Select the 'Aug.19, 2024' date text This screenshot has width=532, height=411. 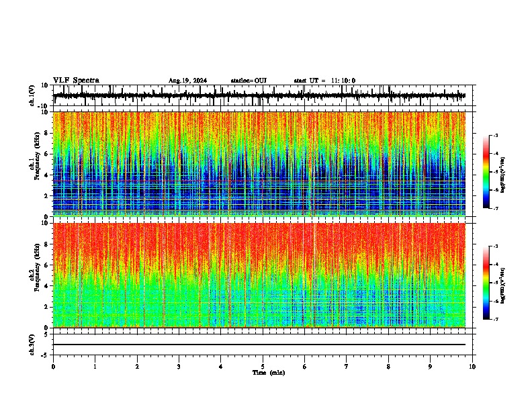[187, 81]
